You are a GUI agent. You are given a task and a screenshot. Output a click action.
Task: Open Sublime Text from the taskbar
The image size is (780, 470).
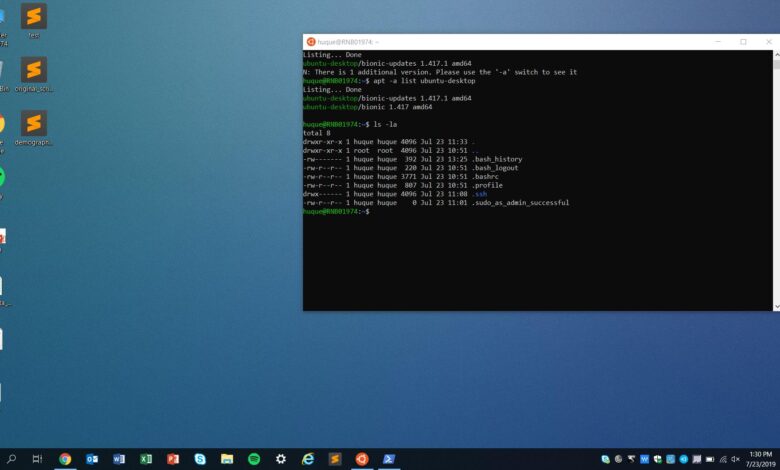point(335,459)
